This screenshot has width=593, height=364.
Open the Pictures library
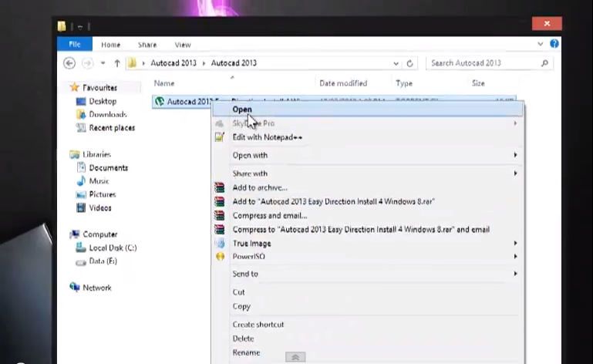coord(103,194)
